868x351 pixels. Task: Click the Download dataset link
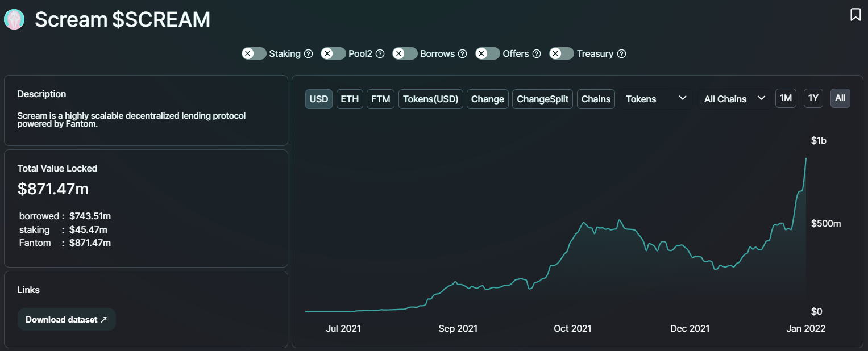(x=67, y=319)
